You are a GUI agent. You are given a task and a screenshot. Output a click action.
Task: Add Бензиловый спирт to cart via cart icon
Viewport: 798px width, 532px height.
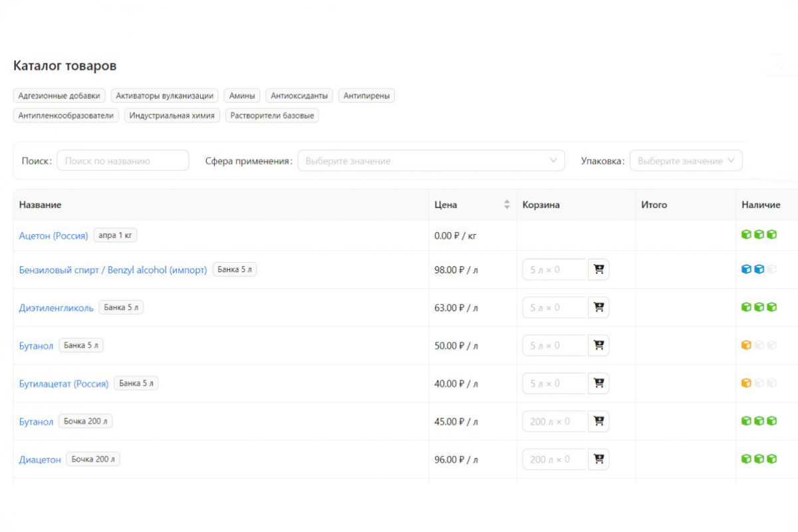[x=598, y=269]
